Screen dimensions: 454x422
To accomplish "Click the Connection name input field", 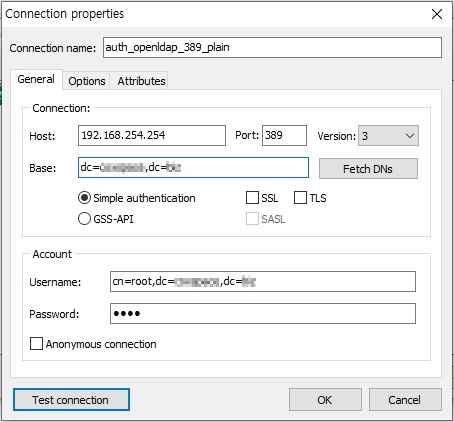I will (272, 48).
